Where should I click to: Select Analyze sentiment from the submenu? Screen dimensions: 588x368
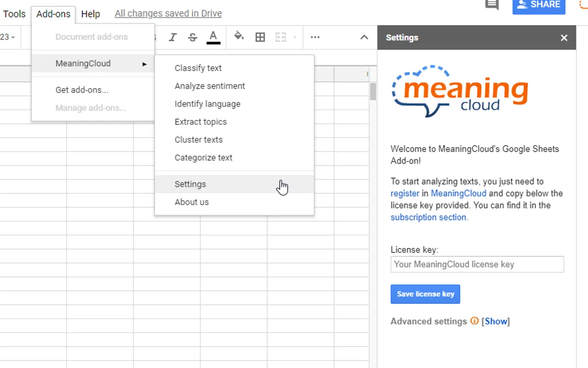(209, 86)
